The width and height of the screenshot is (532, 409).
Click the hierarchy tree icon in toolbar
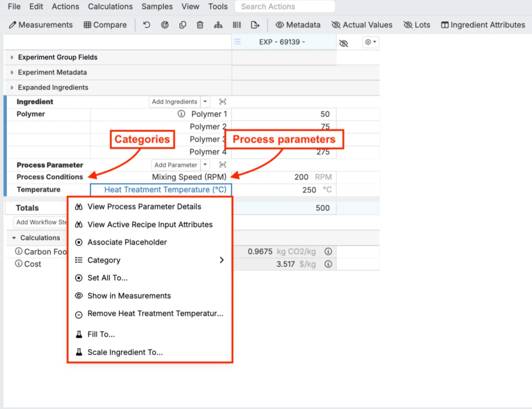click(x=218, y=25)
